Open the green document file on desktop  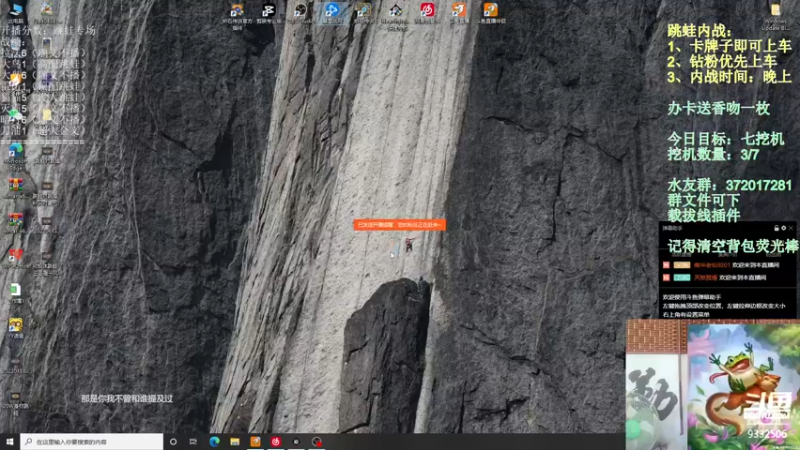(x=16, y=293)
